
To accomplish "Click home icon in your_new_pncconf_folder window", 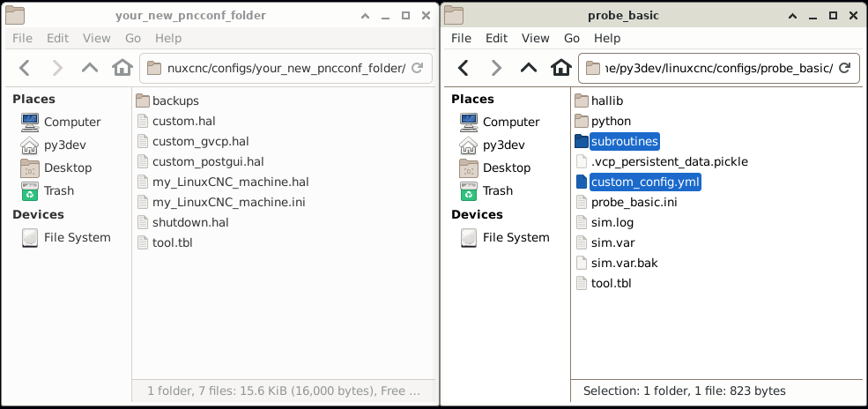I will [122, 68].
